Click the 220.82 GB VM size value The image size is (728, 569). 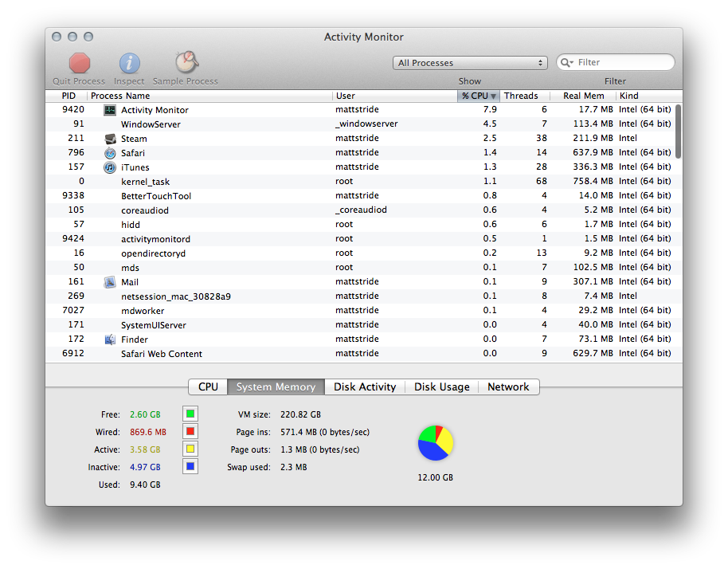pos(300,414)
